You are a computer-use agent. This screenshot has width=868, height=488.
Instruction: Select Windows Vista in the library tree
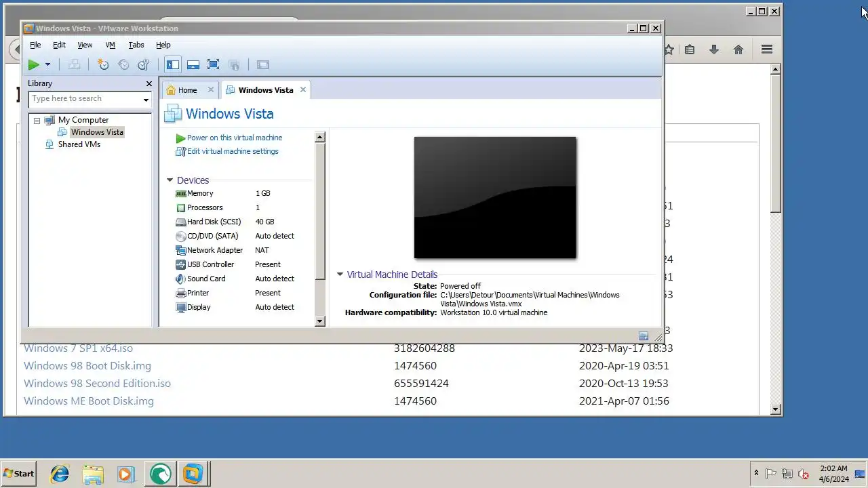[x=97, y=132]
